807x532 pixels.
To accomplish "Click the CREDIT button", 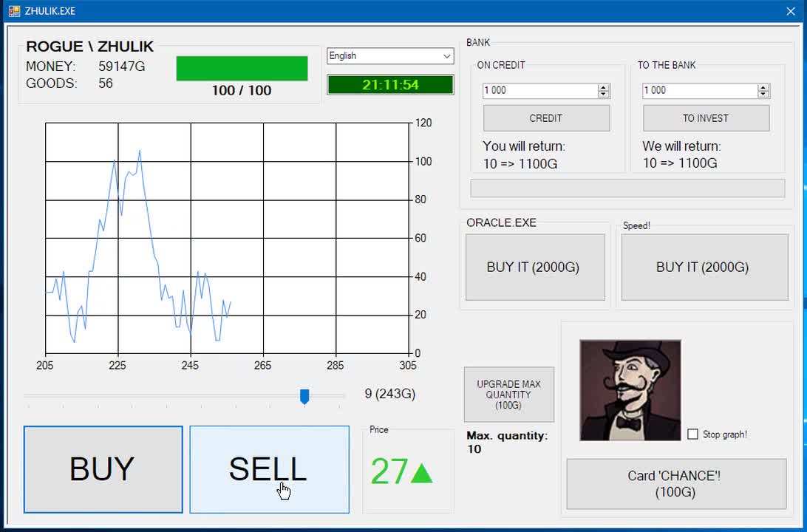I will pyautogui.click(x=546, y=118).
